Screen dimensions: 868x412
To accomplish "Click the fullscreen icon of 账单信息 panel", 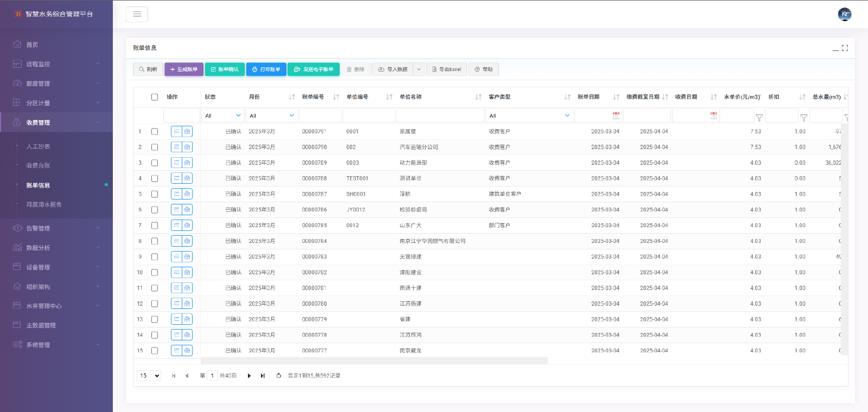I will point(845,48).
